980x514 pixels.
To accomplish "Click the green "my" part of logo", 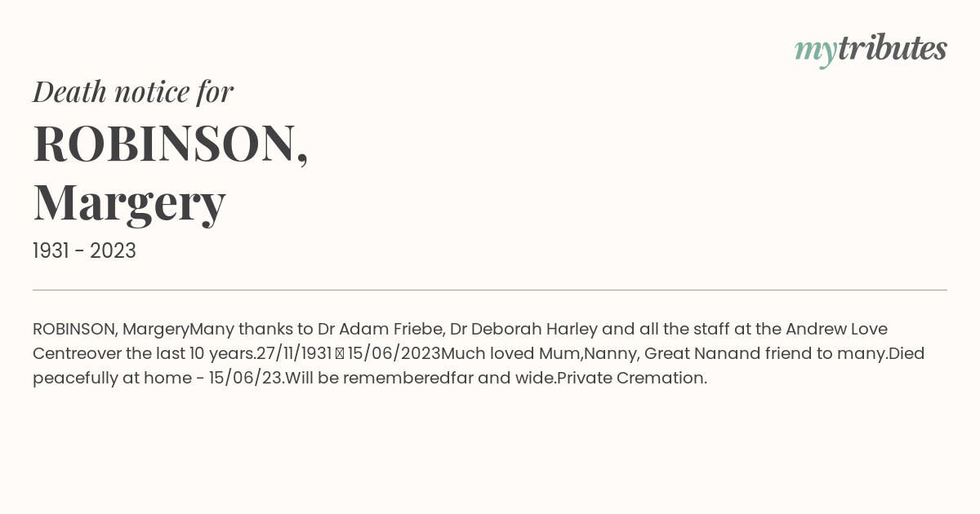I will pyautogui.click(x=816, y=52).
